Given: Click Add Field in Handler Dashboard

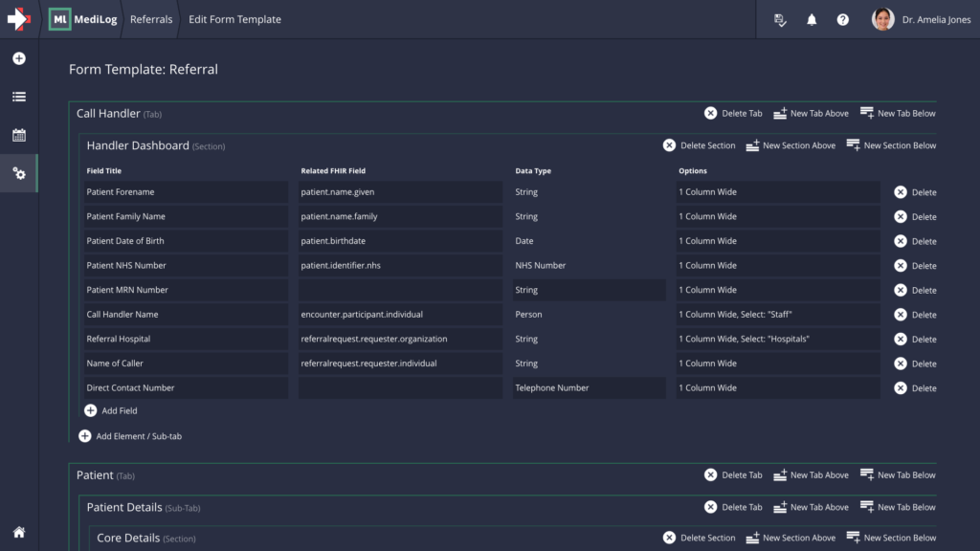Looking at the screenshot, I should 110,410.
